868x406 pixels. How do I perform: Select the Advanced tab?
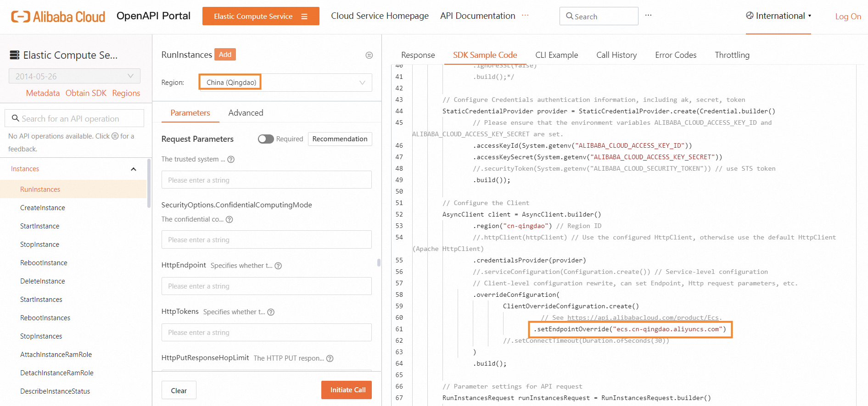[246, 113]
